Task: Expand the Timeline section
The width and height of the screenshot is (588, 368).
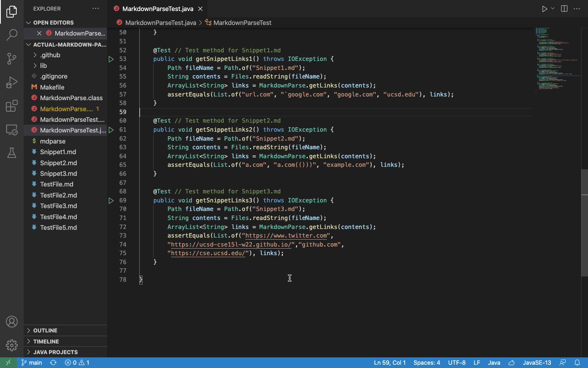Action: pyautogui.click(x=65, y=341)
